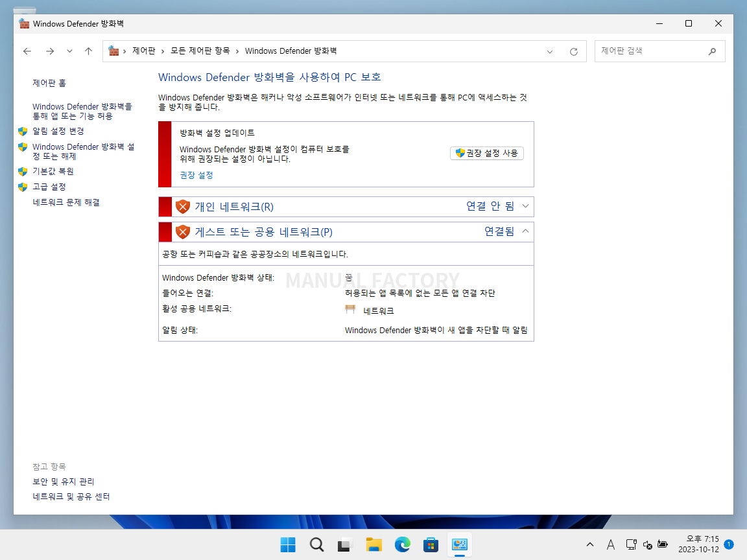Select 제어판 breadcrumb
This screenshot has width=747, height=560.
(x=144, y=51)
